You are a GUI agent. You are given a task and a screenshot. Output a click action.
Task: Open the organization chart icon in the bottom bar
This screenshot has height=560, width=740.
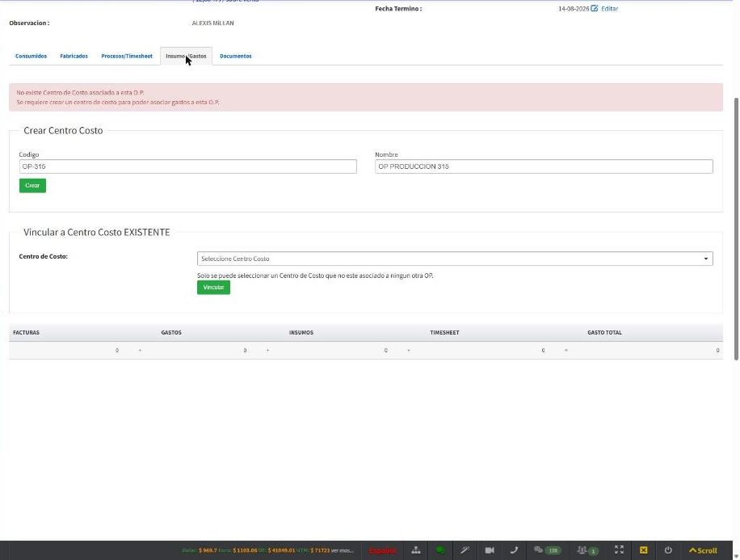416,550
